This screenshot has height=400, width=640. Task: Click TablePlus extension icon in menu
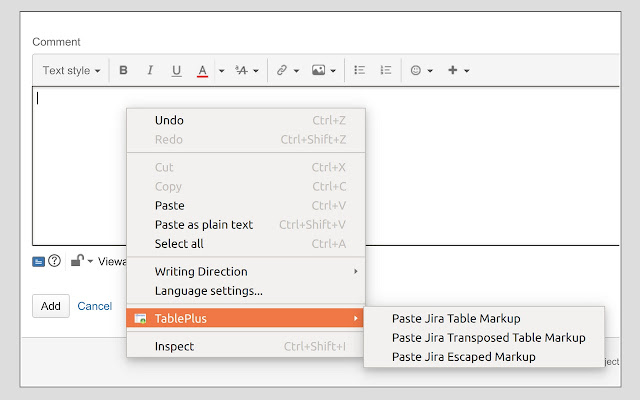click(140, 318)
